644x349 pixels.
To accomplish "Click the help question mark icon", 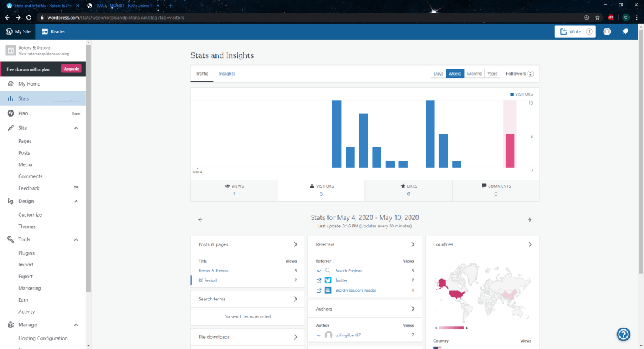I will tap(623, 334).
